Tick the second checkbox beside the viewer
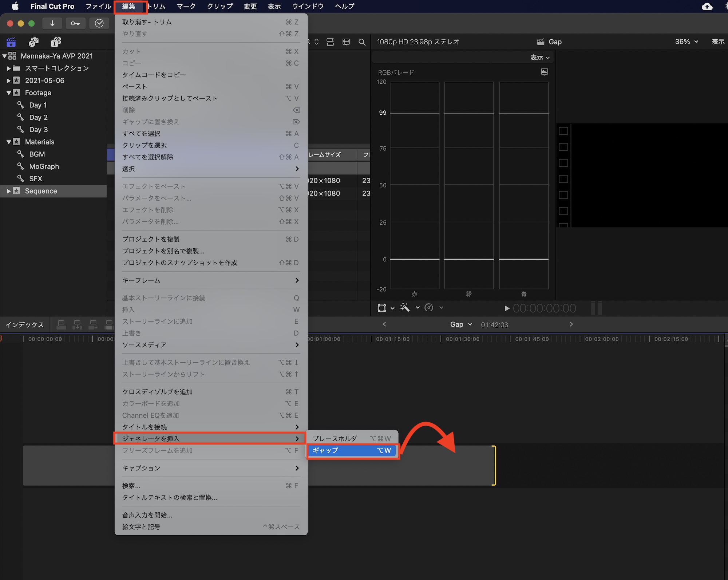The height and width of the screenshot is (580, 728). (x=563, y=147)
